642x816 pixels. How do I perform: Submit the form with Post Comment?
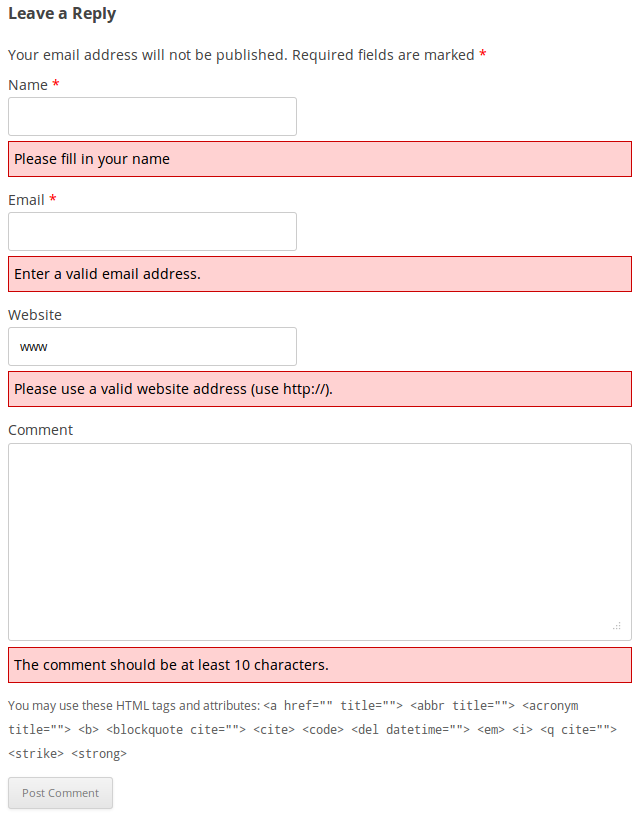(x=60, y=793)
